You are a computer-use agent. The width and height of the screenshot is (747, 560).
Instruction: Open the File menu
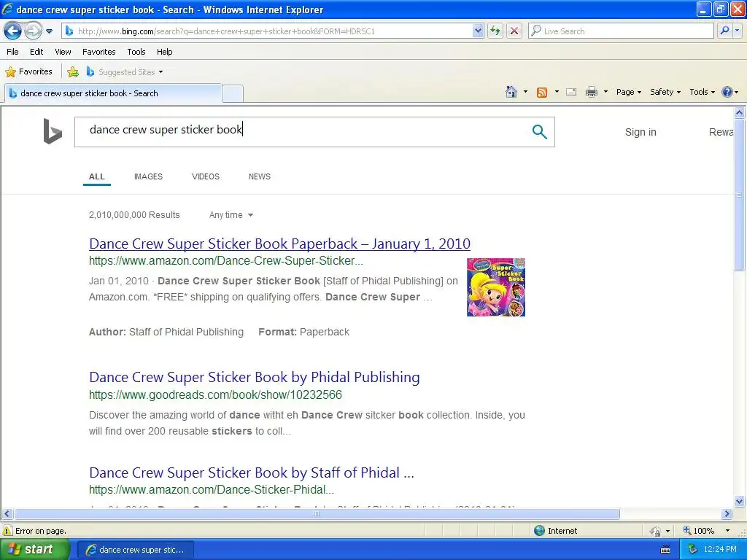coord(12,52)
